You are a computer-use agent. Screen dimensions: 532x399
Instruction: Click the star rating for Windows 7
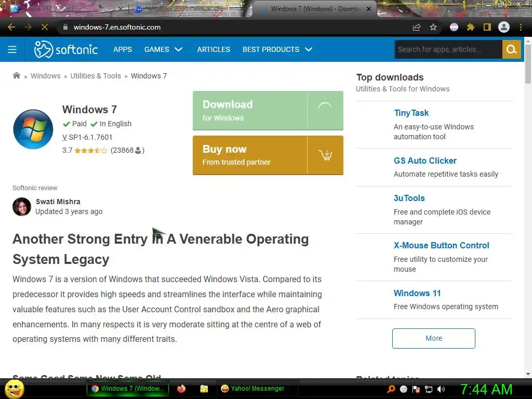pyautogui.click(x=90, y=150)
